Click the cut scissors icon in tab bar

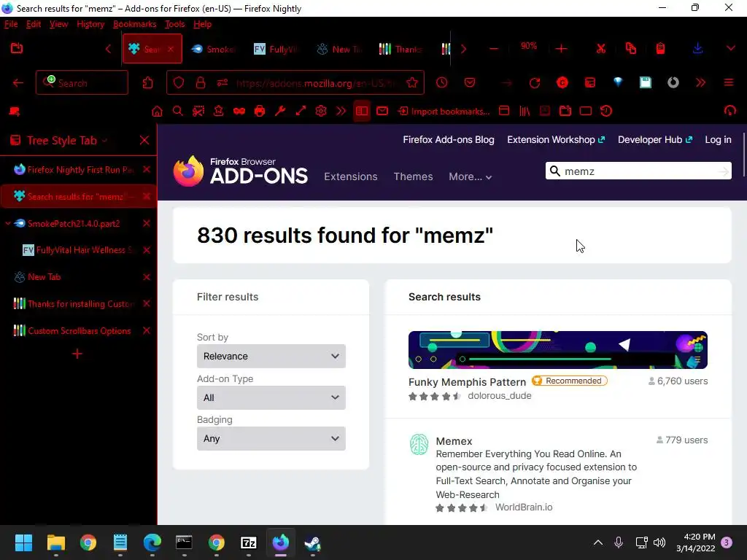coord(601,49)
